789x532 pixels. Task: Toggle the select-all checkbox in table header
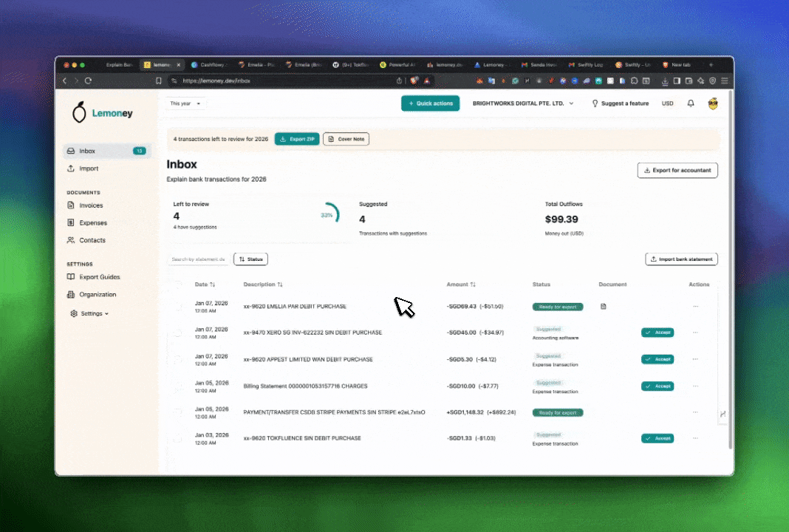pyautogui.click(x=177, y=284)
